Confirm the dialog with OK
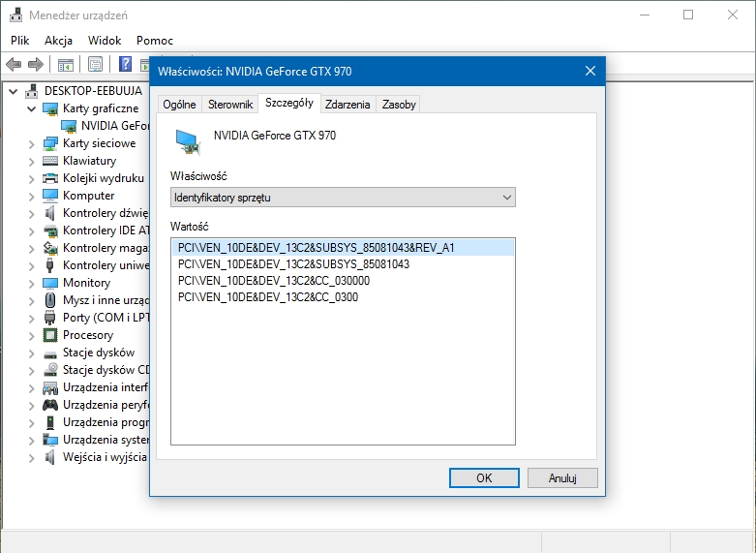This screenshot has height=553, width=756. point(484,477)
